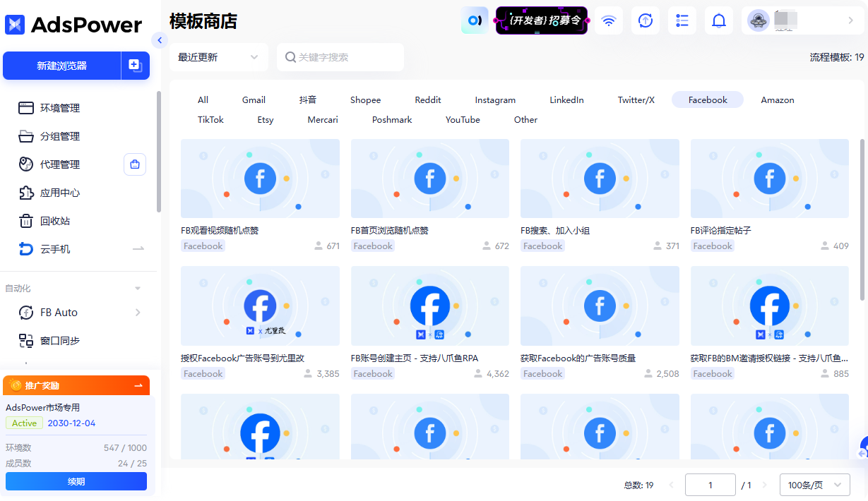Click the user count icon beside 3,385

(x=307, y=374)
